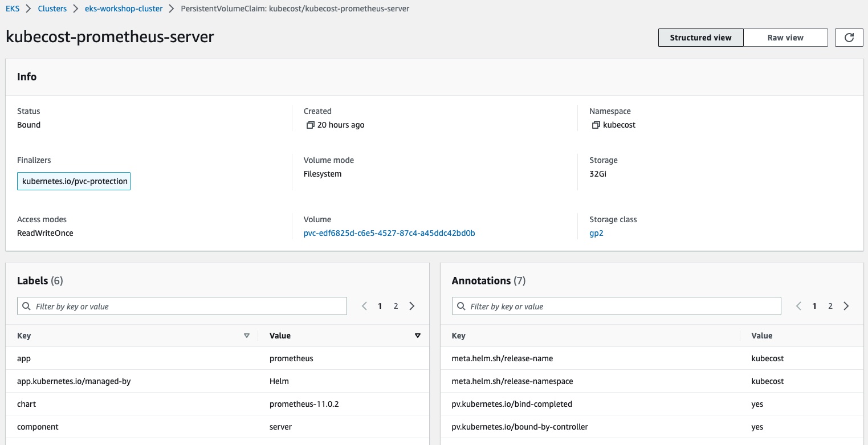Go to previous Annotations page arrow
This screenshot has height=445, width=868.
click(799, 306)
